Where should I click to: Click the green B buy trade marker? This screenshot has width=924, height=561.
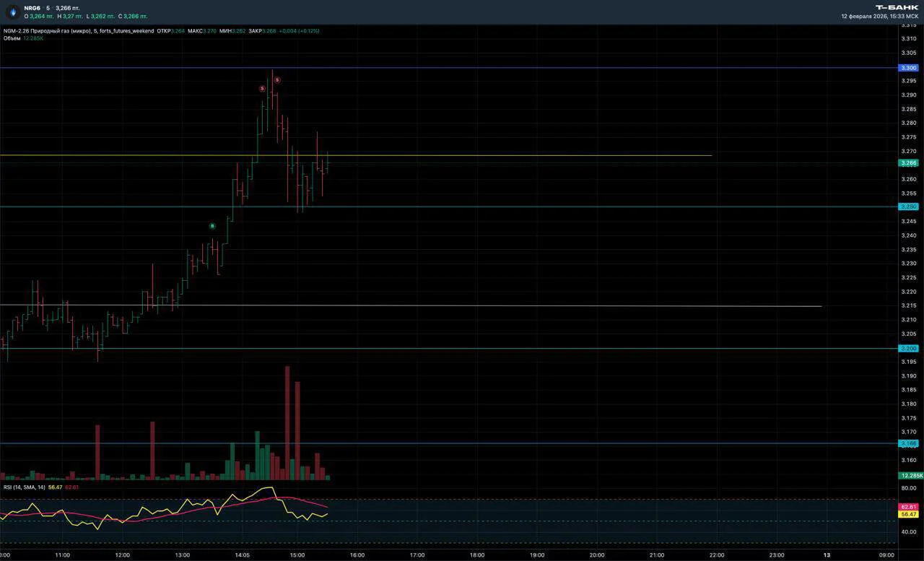212,226
